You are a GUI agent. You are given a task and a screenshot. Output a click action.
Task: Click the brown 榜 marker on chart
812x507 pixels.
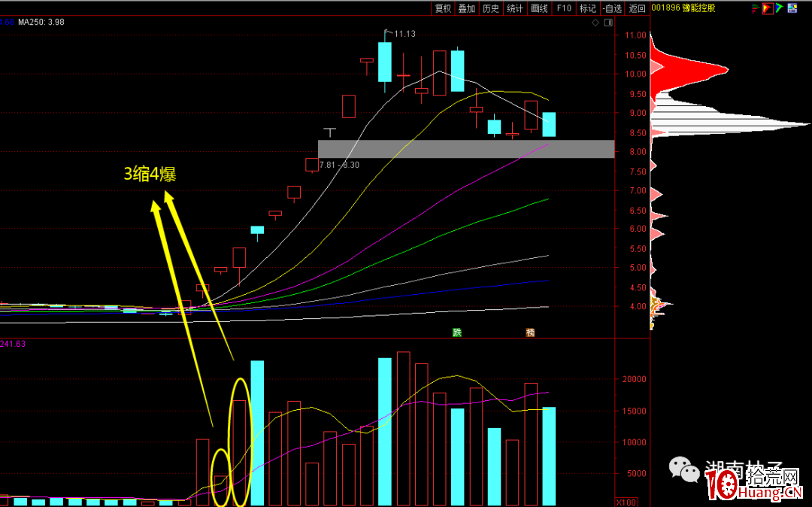coord(530,332)
